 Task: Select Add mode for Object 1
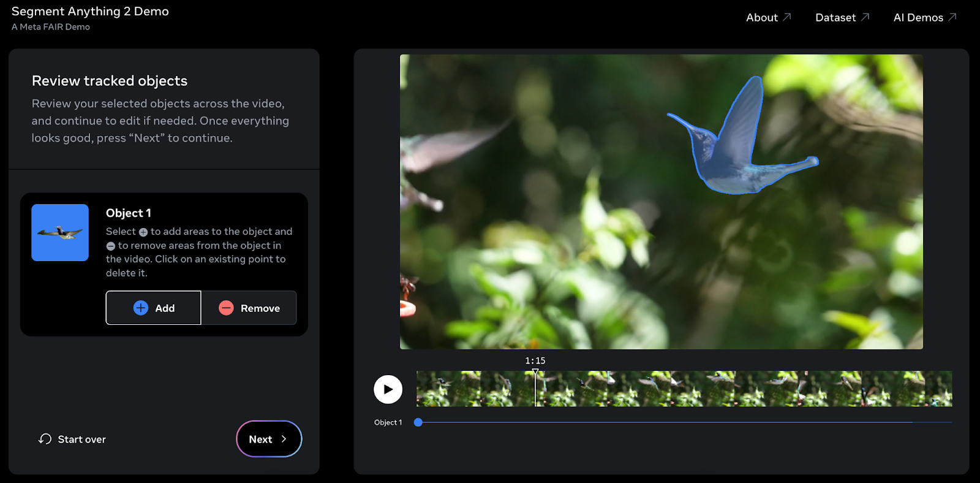[x=154, y=308]
